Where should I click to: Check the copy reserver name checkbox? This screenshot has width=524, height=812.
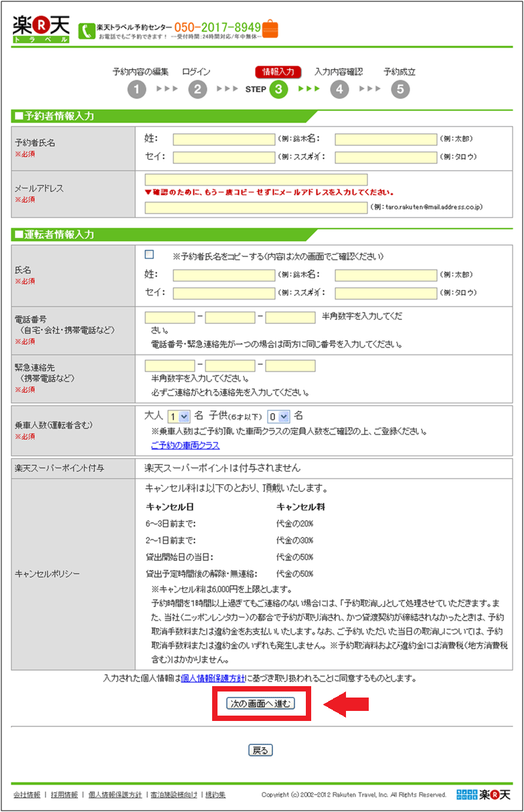(x=149, y=254)
